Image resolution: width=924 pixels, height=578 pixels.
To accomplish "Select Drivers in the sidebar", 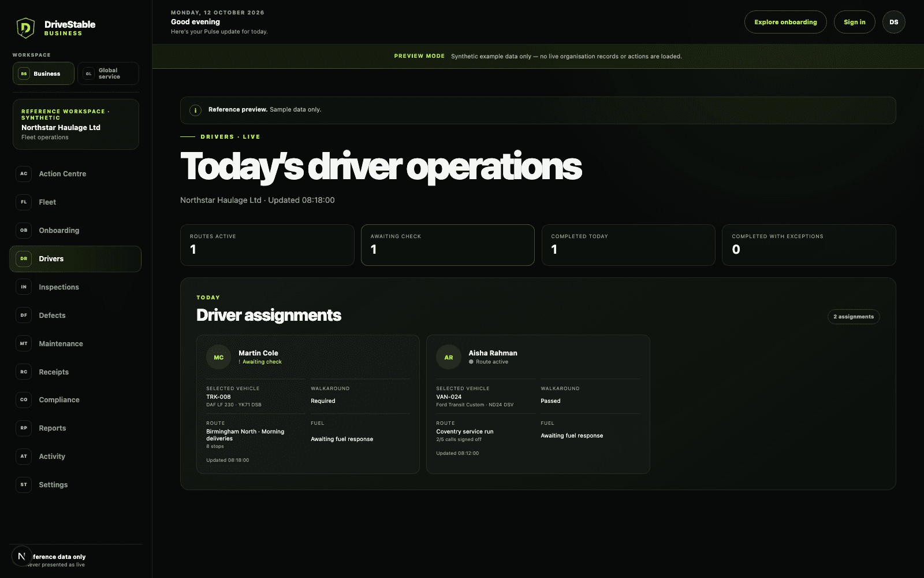I will point(75,258).
